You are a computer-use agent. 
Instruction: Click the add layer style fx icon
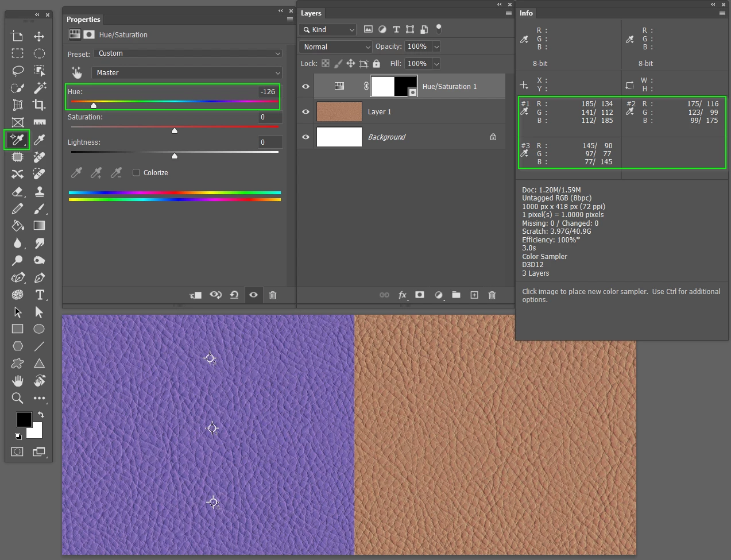(403, 295)
